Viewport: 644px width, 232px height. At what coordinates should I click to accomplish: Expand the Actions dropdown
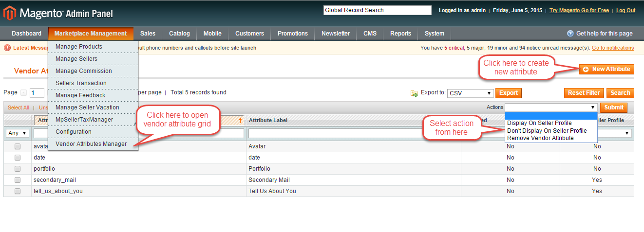pos(551,107)
